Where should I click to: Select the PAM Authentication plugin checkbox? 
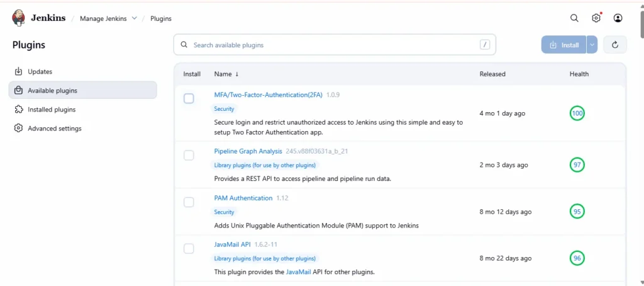point(189,202)
